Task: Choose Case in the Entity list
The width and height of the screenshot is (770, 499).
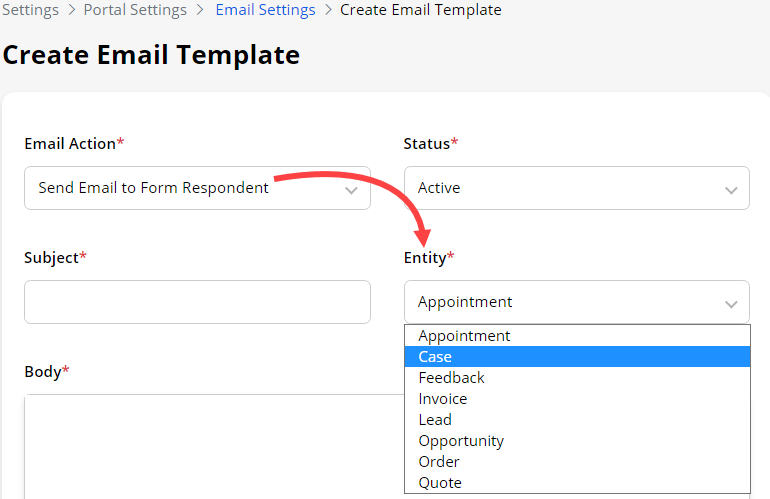Action: tap(435, 357)
